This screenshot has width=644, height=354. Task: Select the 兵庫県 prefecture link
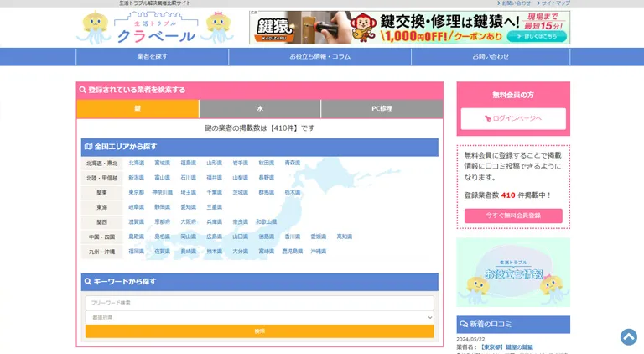pyautogui.click(x=214, y=221)
